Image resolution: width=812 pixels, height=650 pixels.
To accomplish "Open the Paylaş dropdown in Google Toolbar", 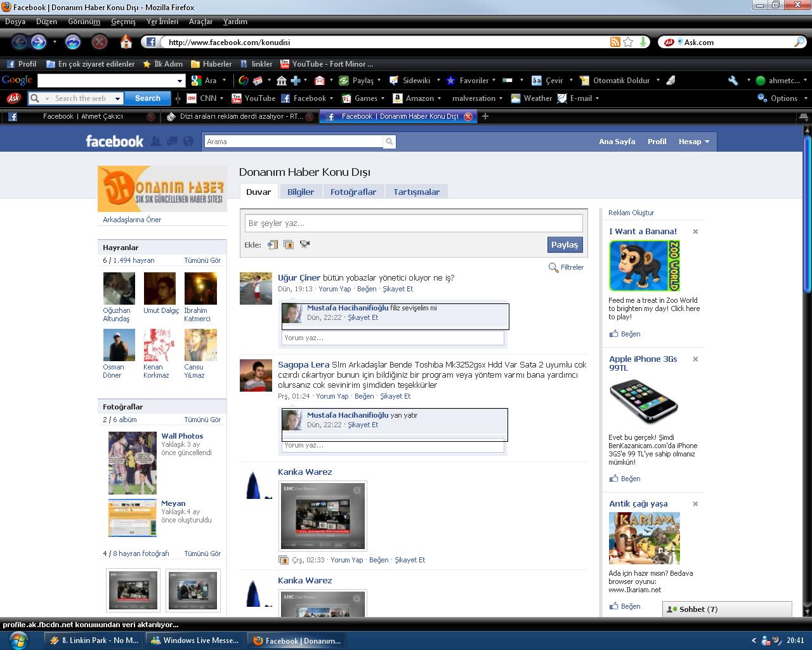I will [x=360, y=81].
